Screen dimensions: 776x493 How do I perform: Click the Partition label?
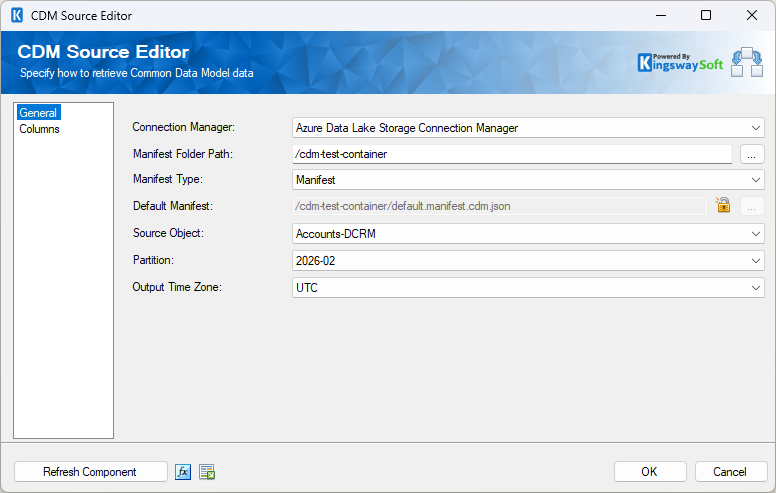coord(153,260)
